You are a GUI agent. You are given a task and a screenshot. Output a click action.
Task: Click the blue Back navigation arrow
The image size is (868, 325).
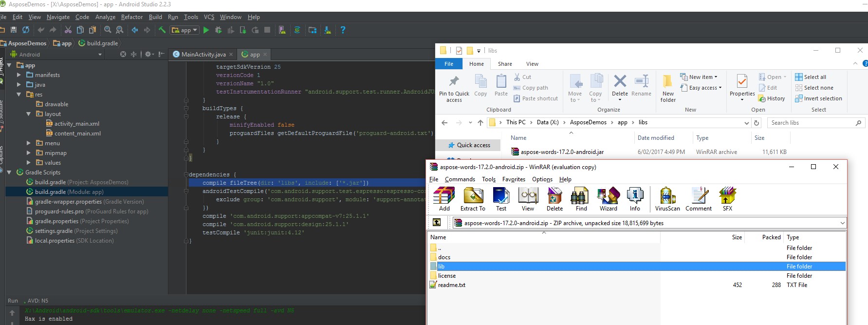135,30
